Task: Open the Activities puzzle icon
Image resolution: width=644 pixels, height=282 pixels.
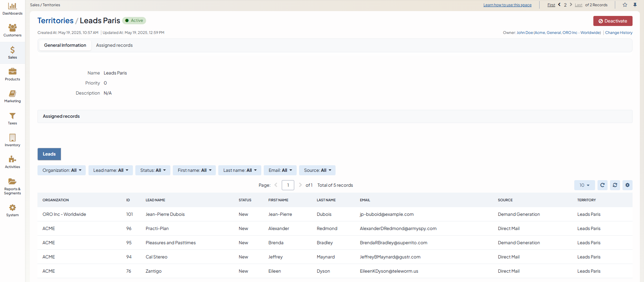Action: click(x=12, y=162)
